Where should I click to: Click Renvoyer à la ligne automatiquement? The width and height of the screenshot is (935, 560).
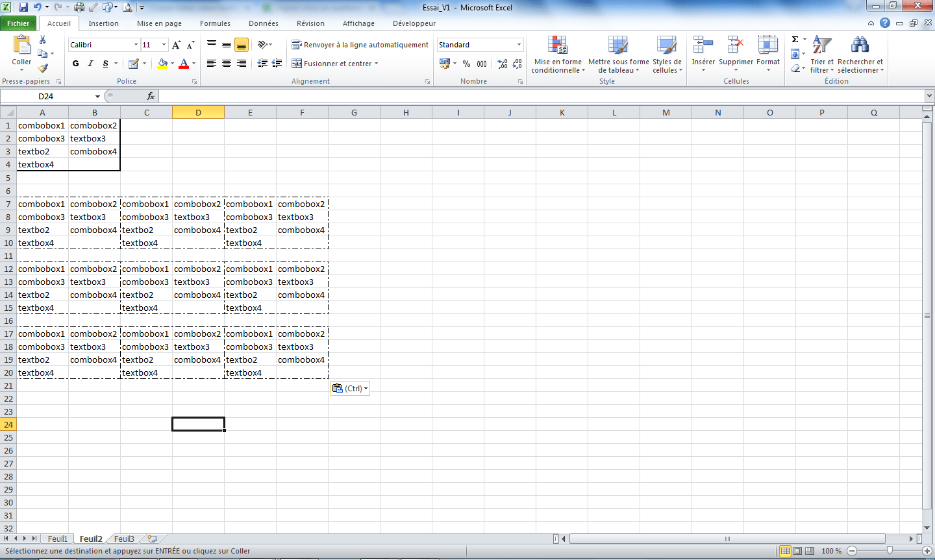(360, 44)
